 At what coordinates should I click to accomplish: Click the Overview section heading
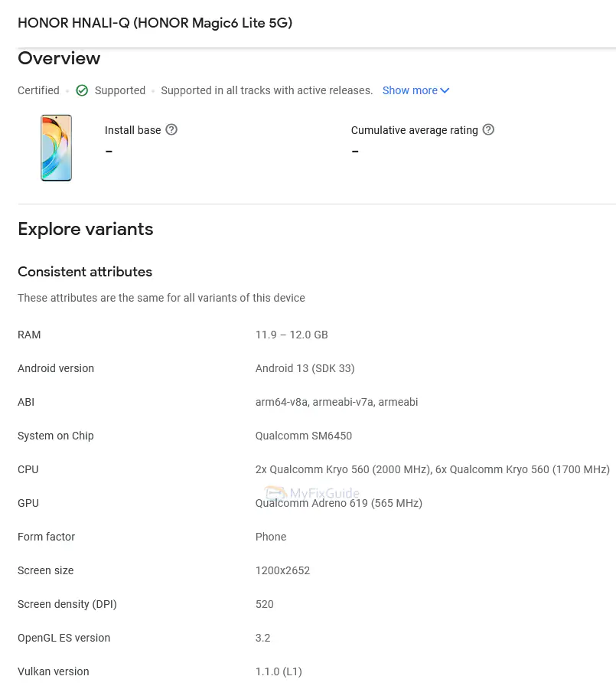[x=59, y=58]
